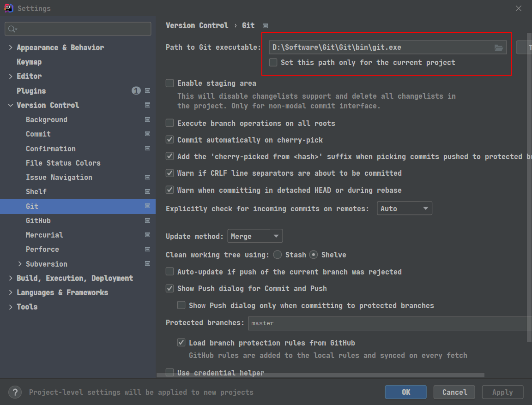532x405 pixels.
Task: Click the help question mark icon
Action: pyautogui.click(x=15, y=393)
